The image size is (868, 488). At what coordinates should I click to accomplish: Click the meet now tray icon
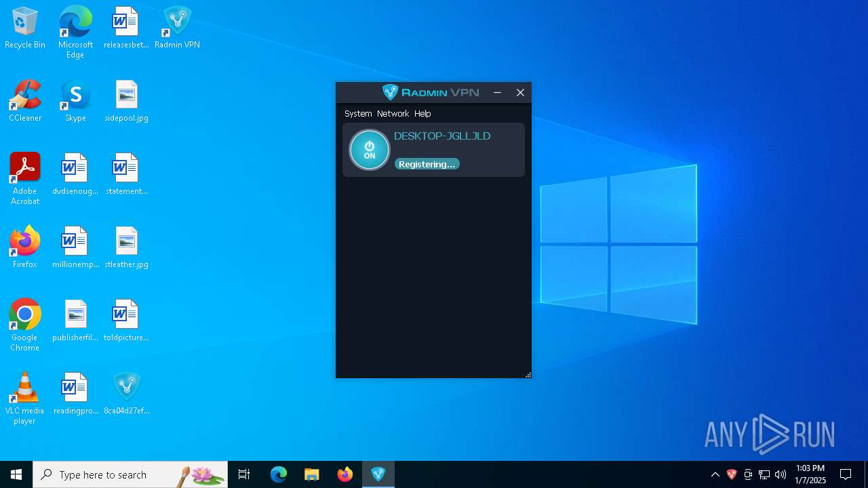748,474
